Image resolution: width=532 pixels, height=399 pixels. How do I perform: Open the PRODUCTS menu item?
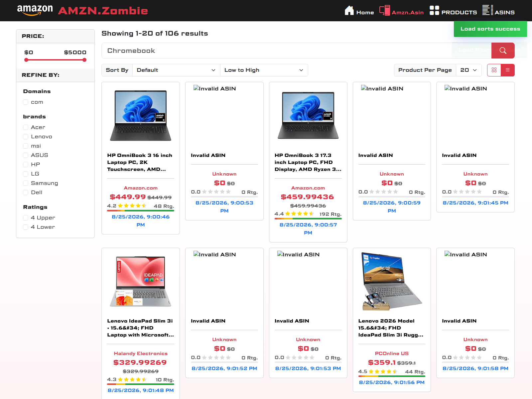point(453,11)
